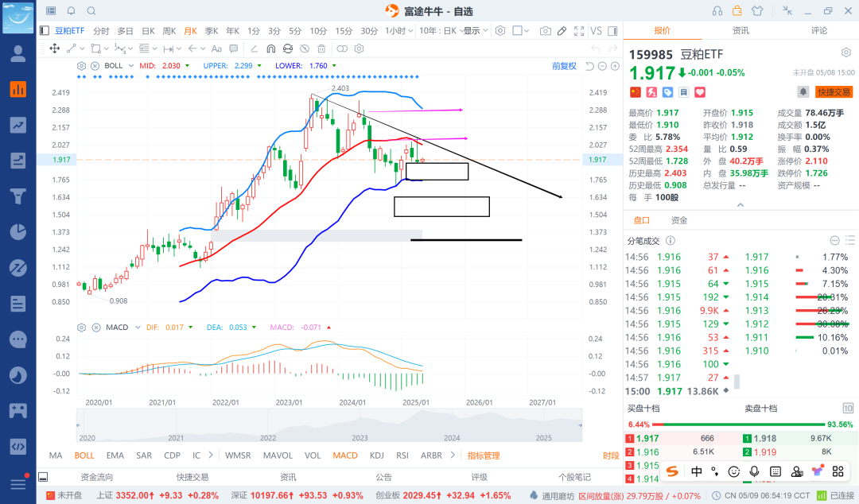859x504 pixels.
Task: Click the screenshot camera icon in chart toolbar
Action: (545, 31)
